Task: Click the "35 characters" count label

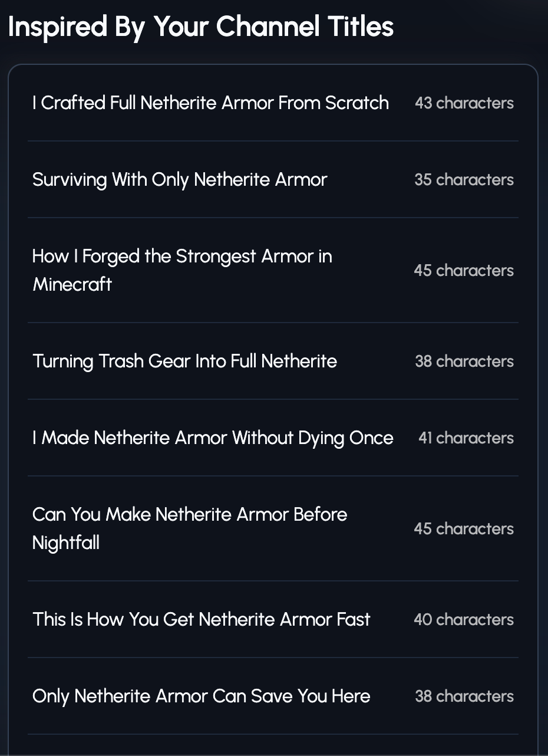Action: tap(464, 180)
